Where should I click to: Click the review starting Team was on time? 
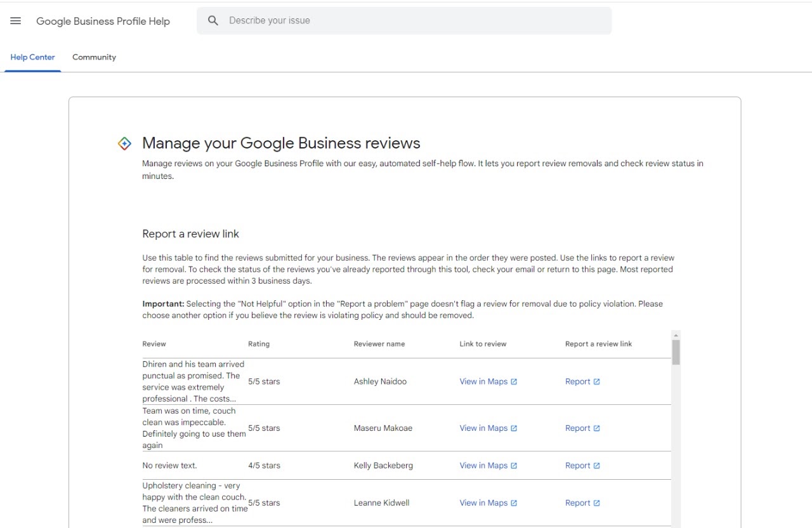point(193,428)
